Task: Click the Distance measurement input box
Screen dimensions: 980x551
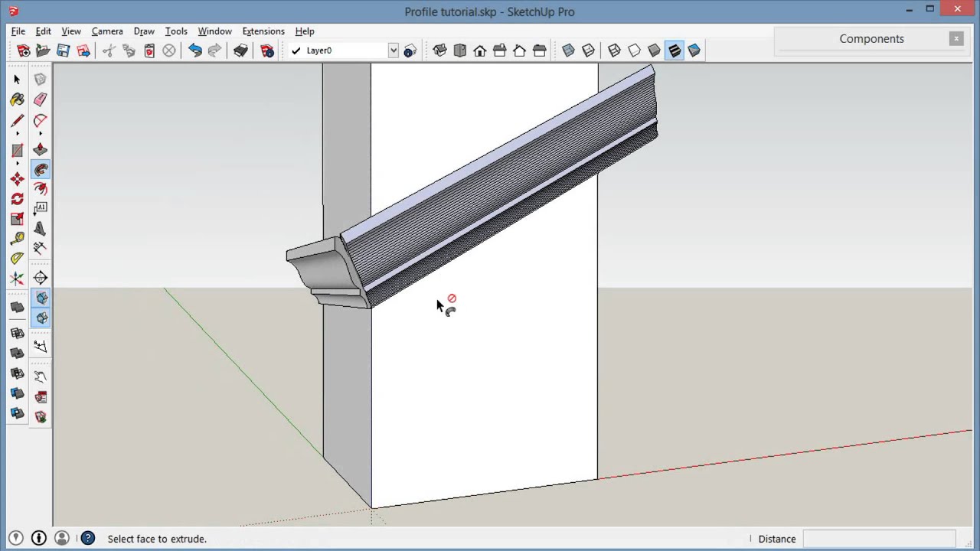Action: (x=879, y=539)
